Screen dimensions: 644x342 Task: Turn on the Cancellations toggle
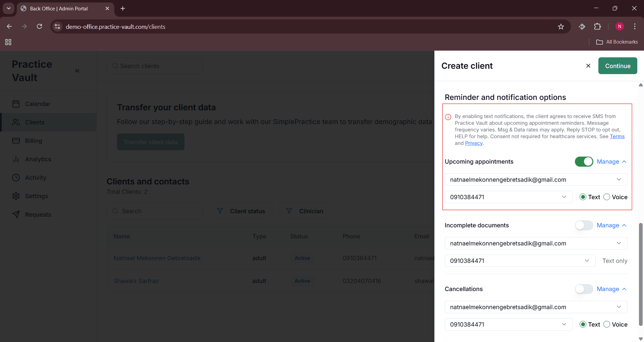click(x=584, y=289)
